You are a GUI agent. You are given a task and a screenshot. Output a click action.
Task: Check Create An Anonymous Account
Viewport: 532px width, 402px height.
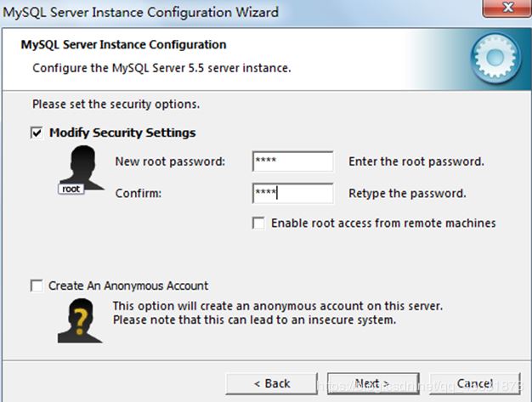pyautogui.click(x=37, y=286)
